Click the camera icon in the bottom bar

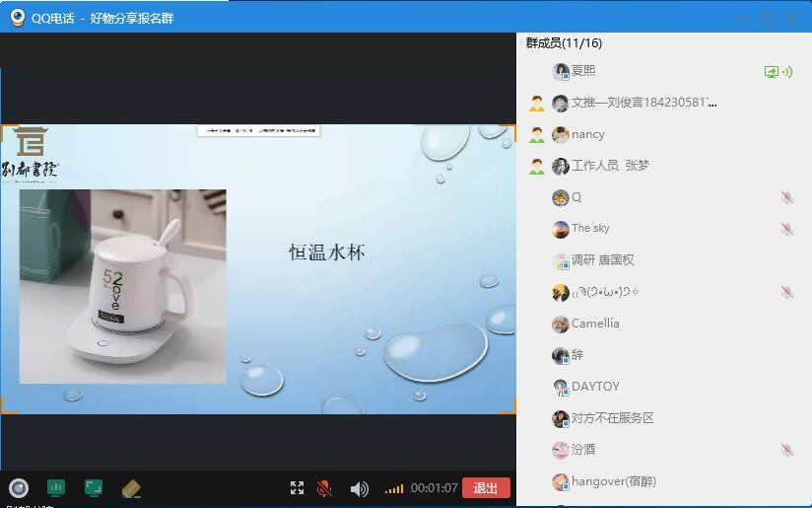click(x=18, y=487)
